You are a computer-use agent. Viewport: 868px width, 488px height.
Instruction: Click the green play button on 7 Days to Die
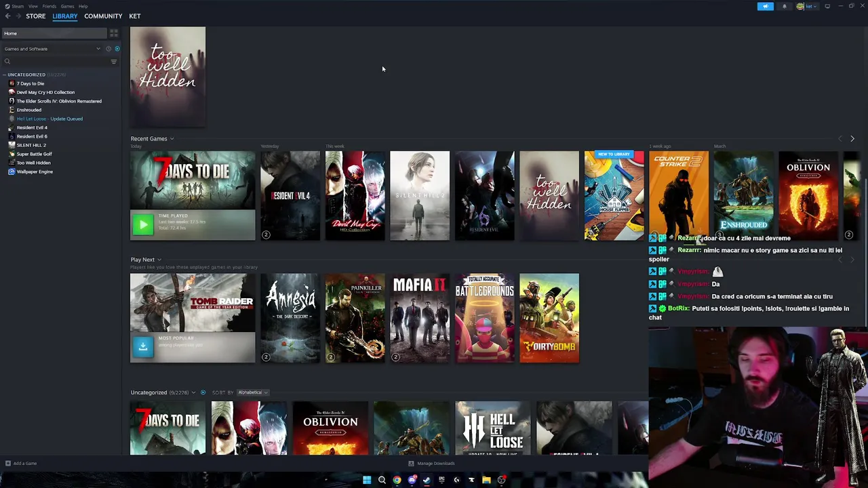143,225
